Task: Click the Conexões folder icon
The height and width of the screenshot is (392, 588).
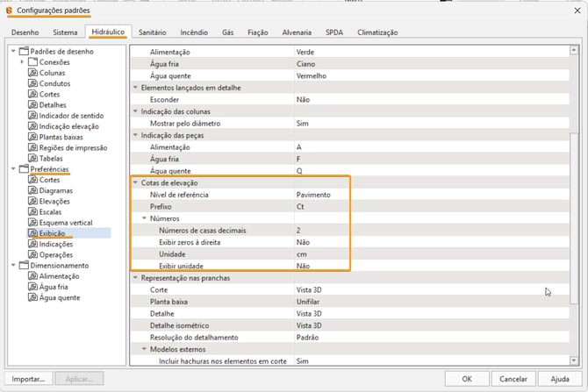Action: pyautogui.click(x=33, y=62)
